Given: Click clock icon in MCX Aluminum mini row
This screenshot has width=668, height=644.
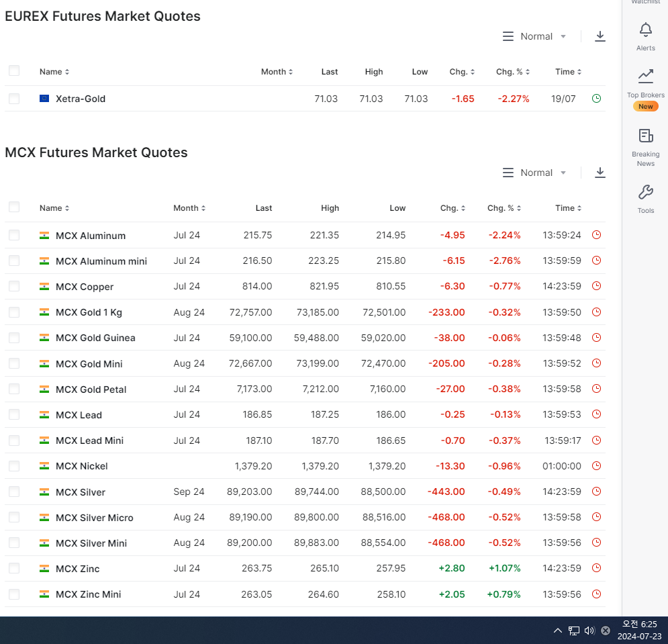Looking at the screenshot, I should tap(596, 261).
